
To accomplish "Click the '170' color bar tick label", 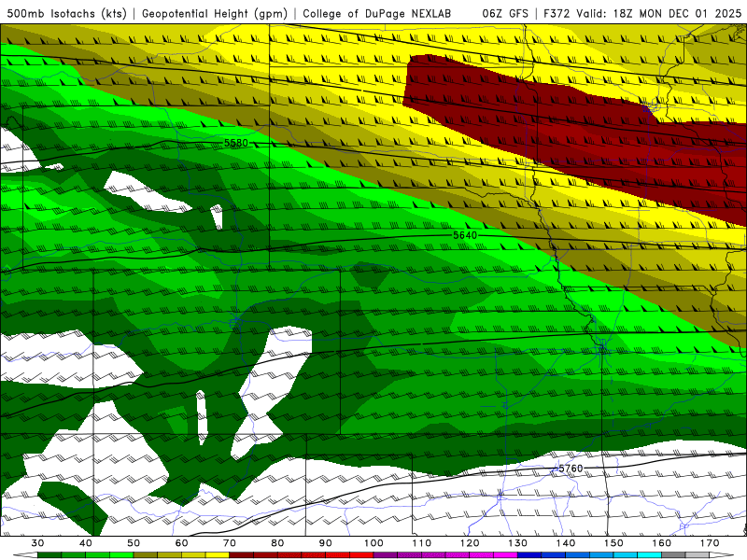I will (x=710, y=543).
